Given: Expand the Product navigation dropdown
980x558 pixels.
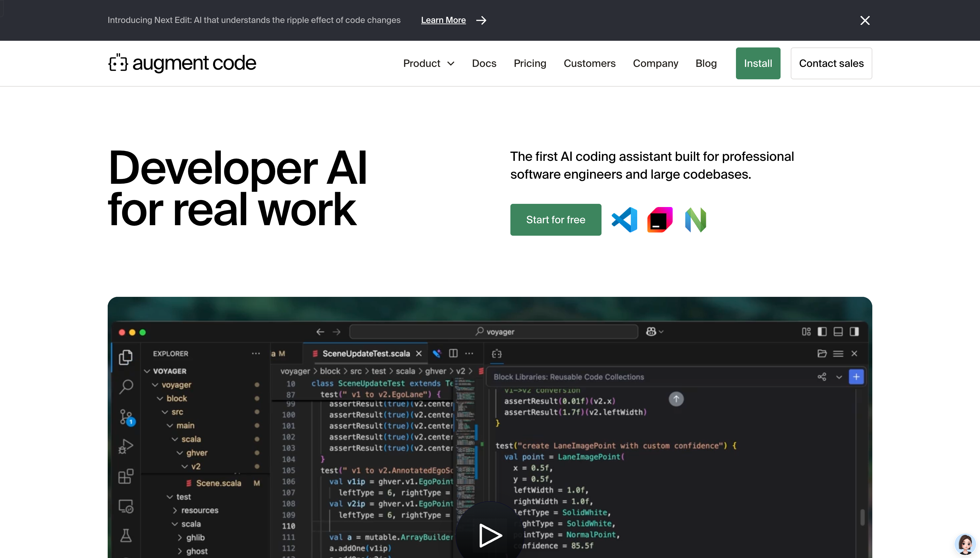Looking at the screenshot, I should click(x=429, y=63).
